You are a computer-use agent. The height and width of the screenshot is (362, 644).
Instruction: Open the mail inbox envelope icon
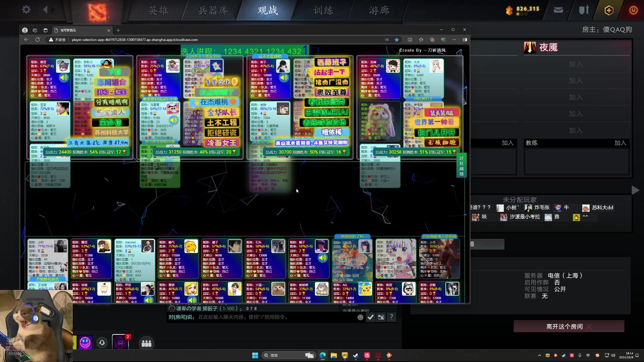pyautogui.click(x=558, y=10)
